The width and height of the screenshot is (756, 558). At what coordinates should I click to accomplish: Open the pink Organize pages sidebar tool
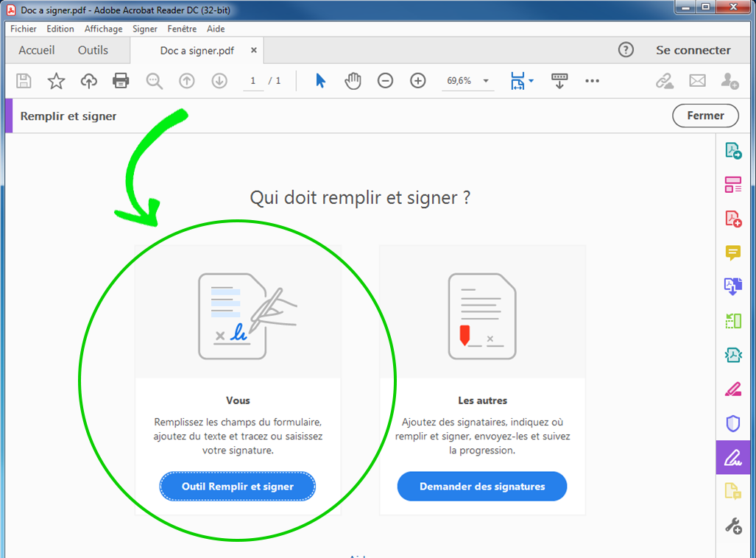pos(733,185)
